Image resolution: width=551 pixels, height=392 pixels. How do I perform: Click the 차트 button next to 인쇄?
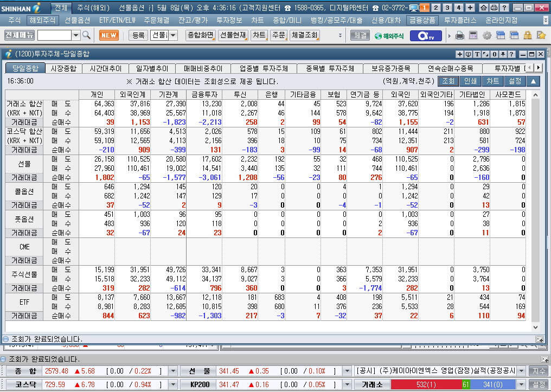tap(492, 81)
